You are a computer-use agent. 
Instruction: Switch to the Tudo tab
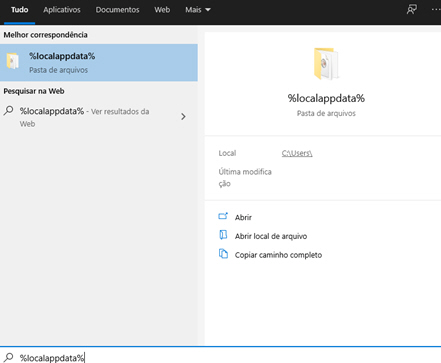pyautogui.click(x=19, y=10)
